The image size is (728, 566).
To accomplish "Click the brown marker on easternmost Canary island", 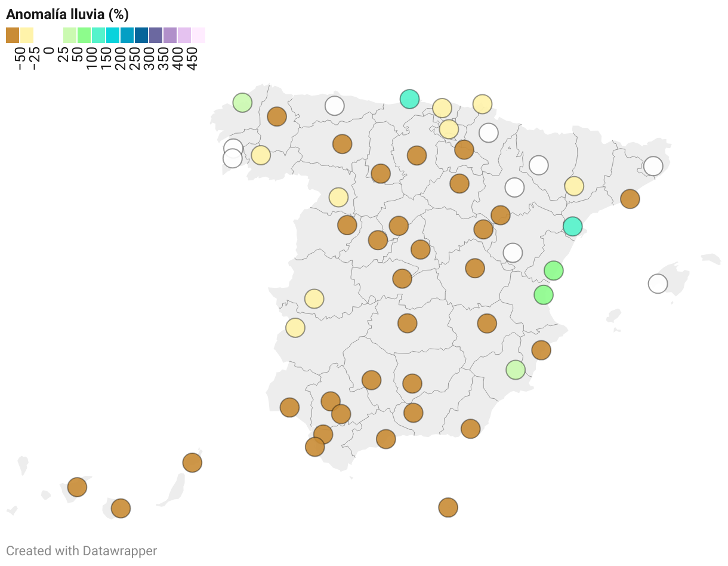I will pyautogui.click(x=192, y=462).
